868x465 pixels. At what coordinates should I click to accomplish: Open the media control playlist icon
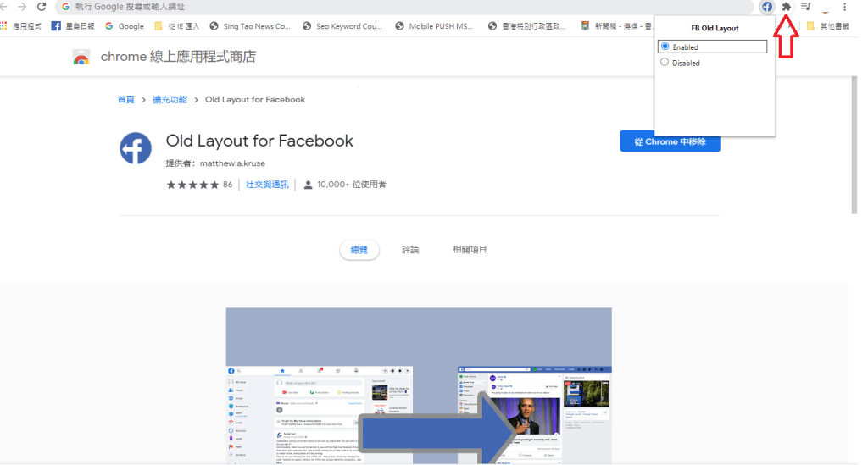[x=805, y=7]
